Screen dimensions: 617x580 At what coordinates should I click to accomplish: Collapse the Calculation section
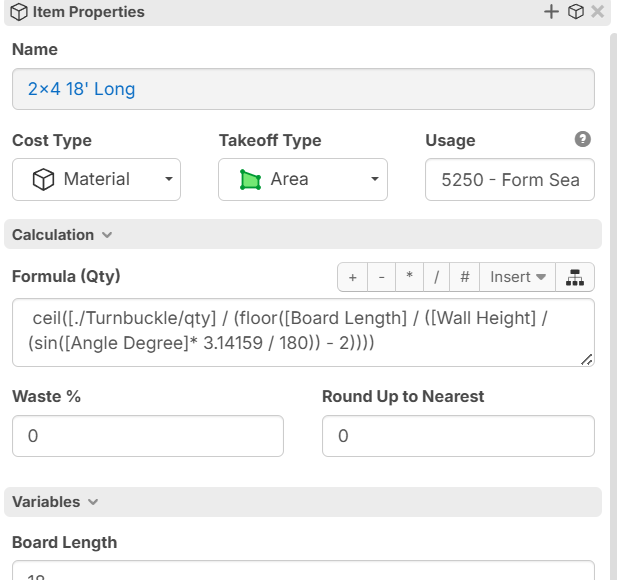tap(303, 235)
